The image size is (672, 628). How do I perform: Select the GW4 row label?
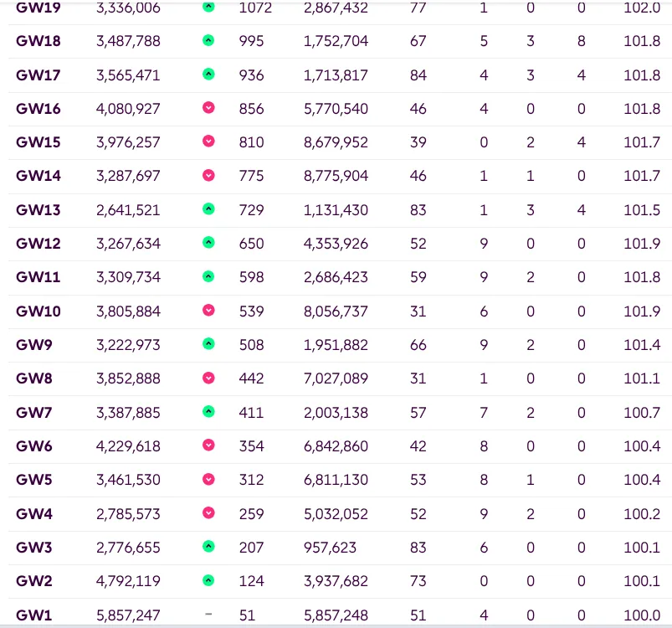point(33,514)
